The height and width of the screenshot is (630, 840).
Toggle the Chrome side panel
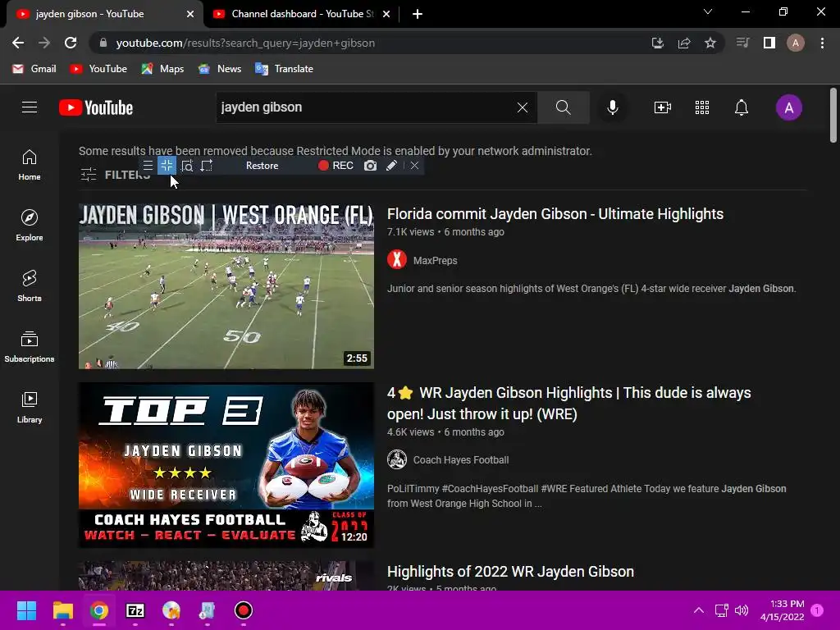769,43
